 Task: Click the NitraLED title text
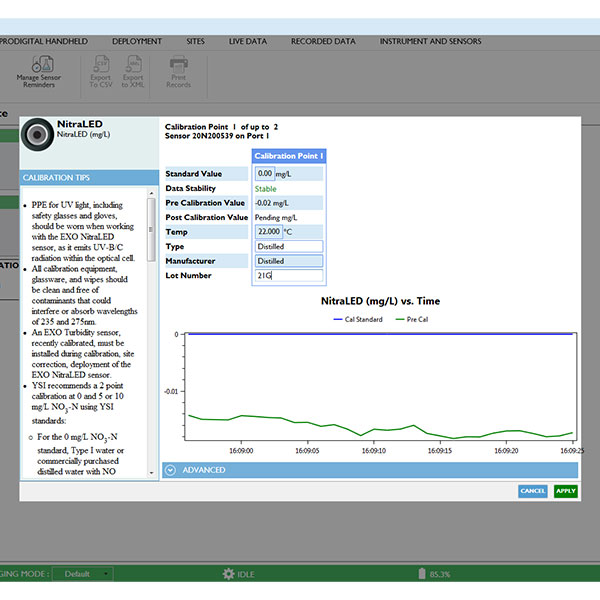coord(80,124)
